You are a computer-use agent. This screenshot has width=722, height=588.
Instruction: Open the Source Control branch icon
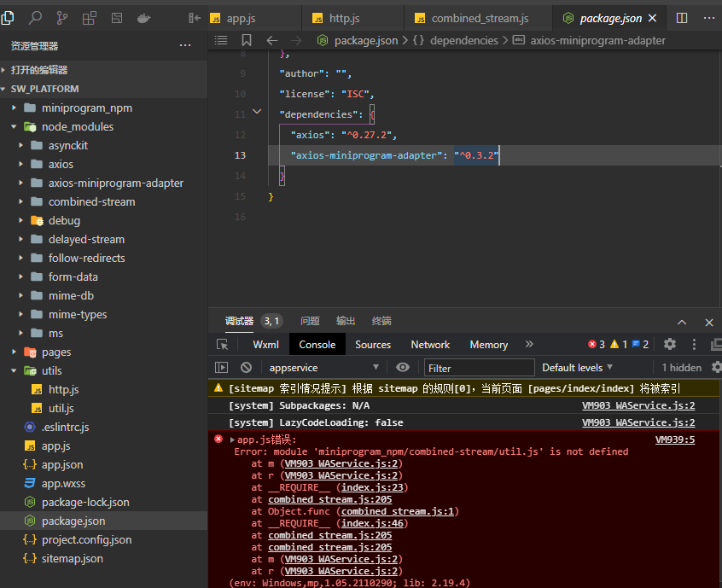[61, 18]
